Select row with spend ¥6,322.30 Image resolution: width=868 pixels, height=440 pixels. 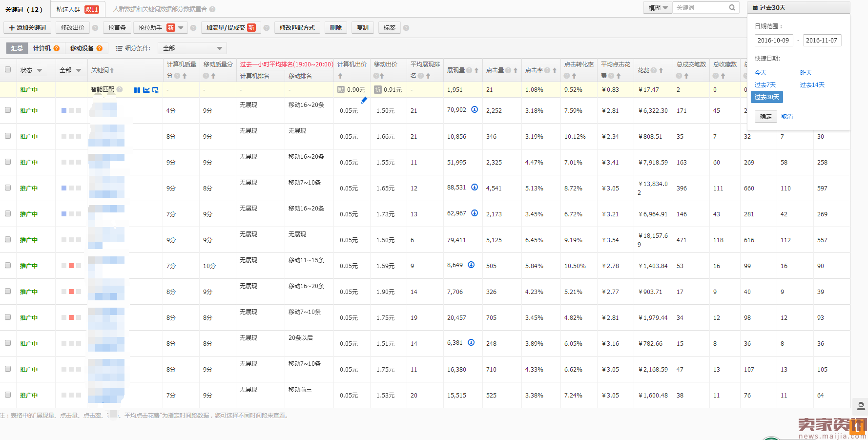8,110
